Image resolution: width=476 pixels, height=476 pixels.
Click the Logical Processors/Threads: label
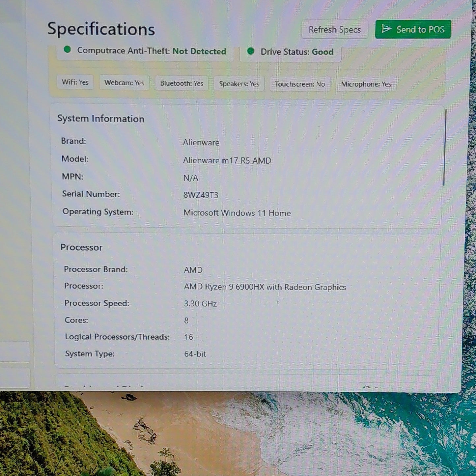pos(117,337)
